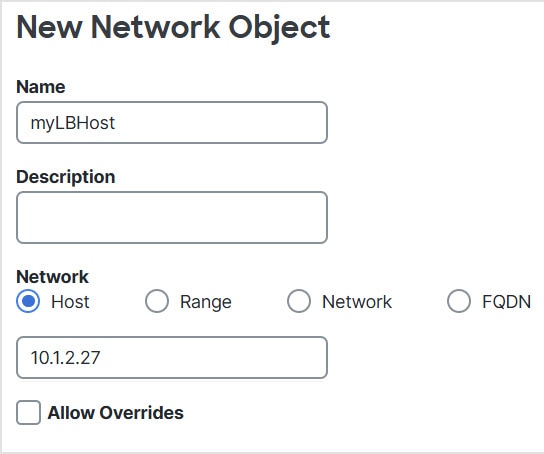The width and height of the screenshot is (544, 454).
Task: Click the 'New Network Object' dialog title
Action: [173, 28]
